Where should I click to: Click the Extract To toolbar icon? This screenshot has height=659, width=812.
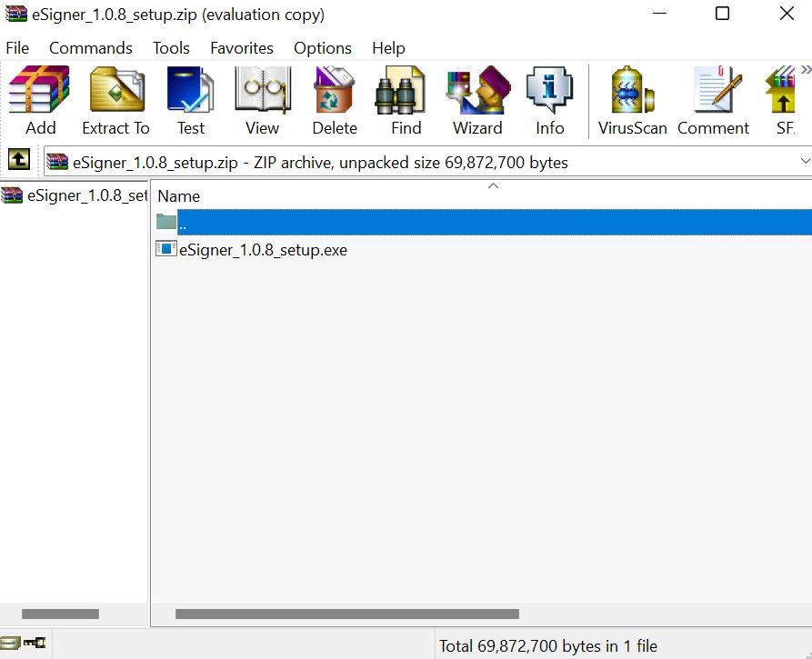click(116, 91)
